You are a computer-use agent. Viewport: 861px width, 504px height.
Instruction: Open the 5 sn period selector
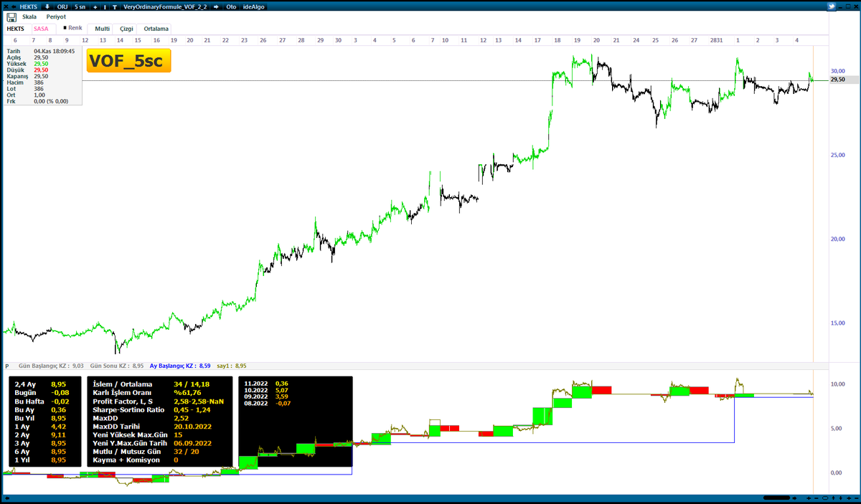point(80,6)
